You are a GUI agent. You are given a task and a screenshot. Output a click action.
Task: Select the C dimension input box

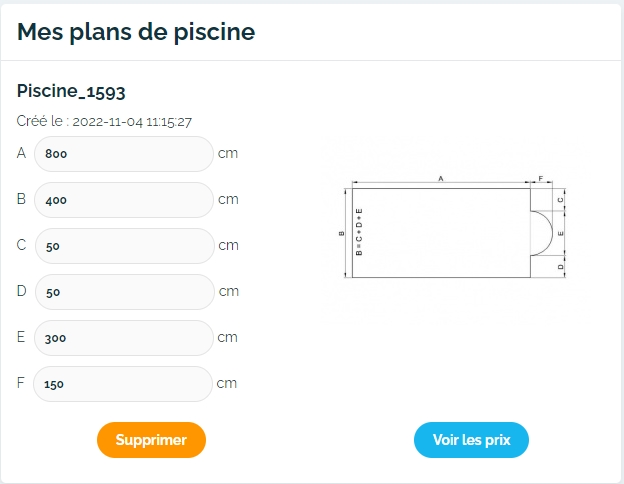tap(123, 246)
